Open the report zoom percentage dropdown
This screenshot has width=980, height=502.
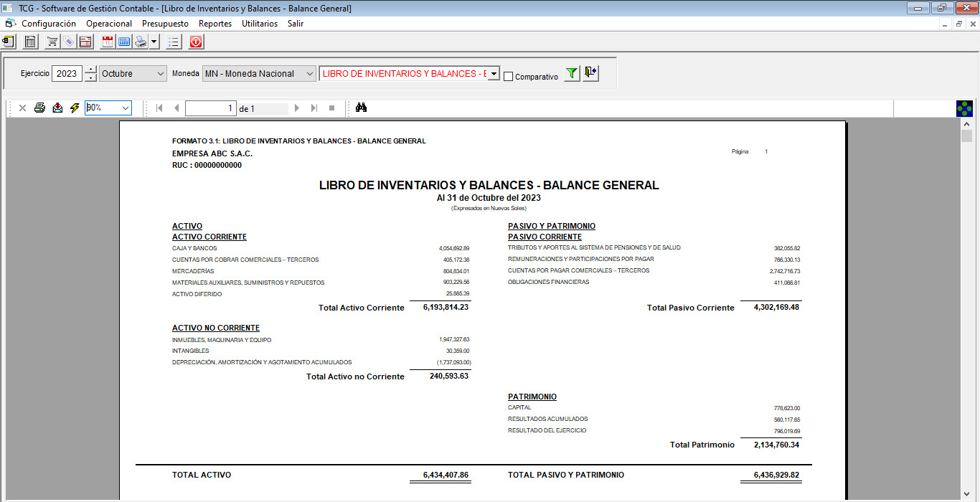(126, 108)
